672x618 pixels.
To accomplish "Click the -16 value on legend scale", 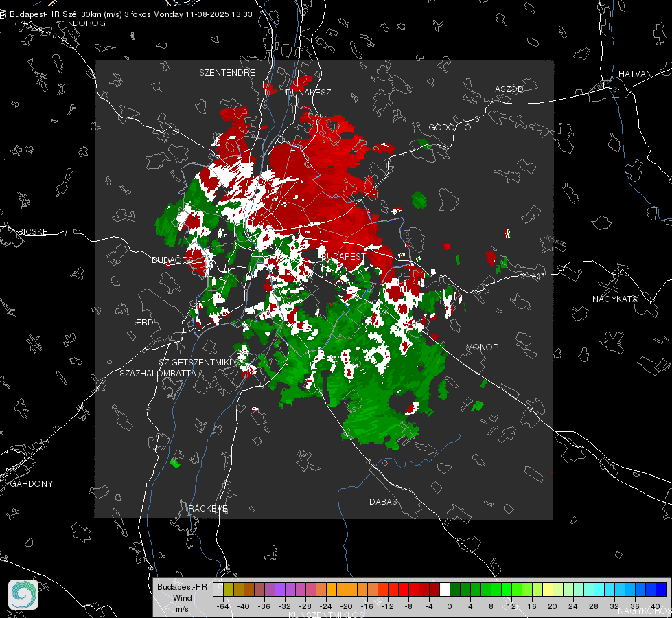I will pos(367,606).
